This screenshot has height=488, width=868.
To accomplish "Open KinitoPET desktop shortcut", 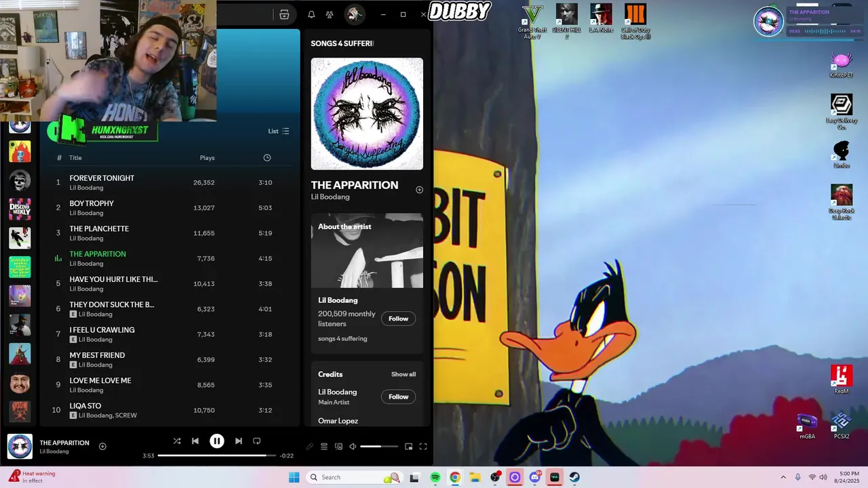I will (x=842, y=65).
